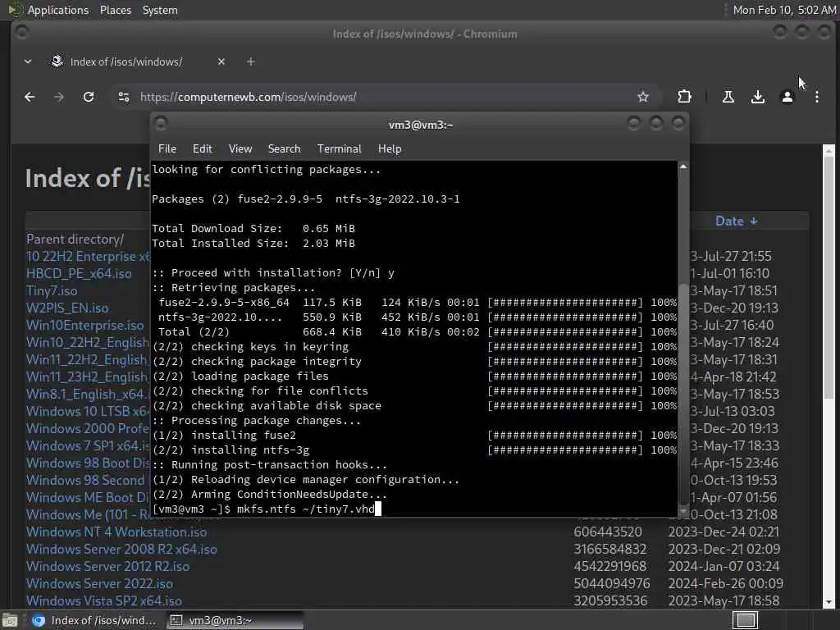Open the terminal File menu
The image size is (840, 630).
(167, 149)
